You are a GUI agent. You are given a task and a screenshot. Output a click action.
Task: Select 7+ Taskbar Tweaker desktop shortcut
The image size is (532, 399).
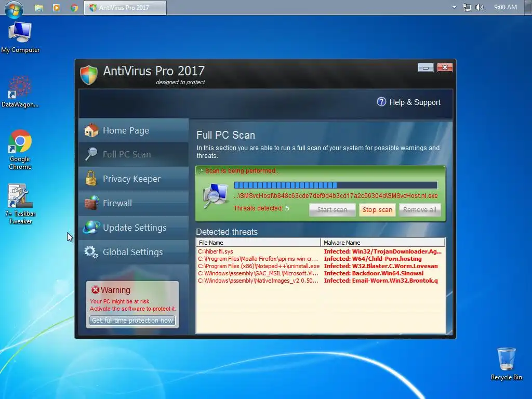pyautogui.click(x=20, y=204)
